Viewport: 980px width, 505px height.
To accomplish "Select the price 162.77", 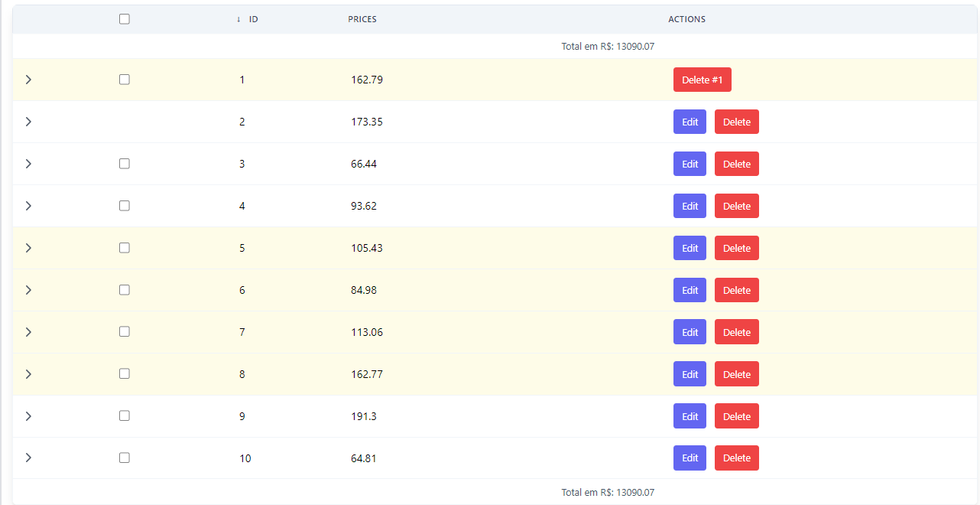I will [367, 374].
